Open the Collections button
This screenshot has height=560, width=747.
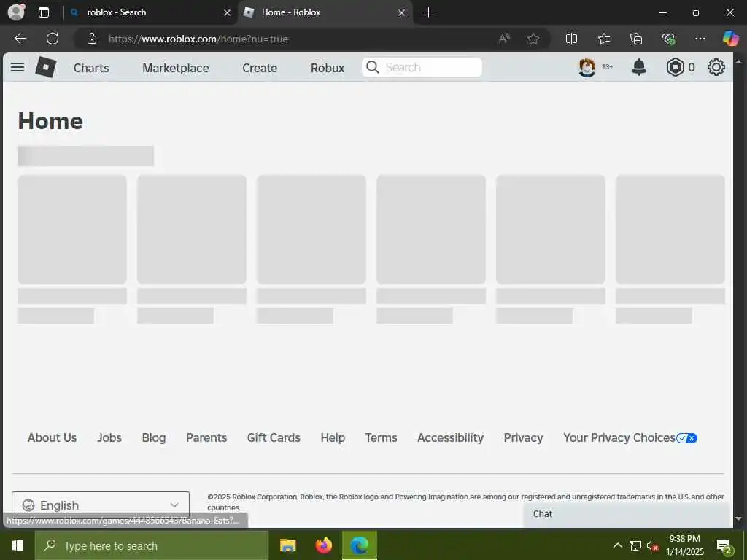636,39
